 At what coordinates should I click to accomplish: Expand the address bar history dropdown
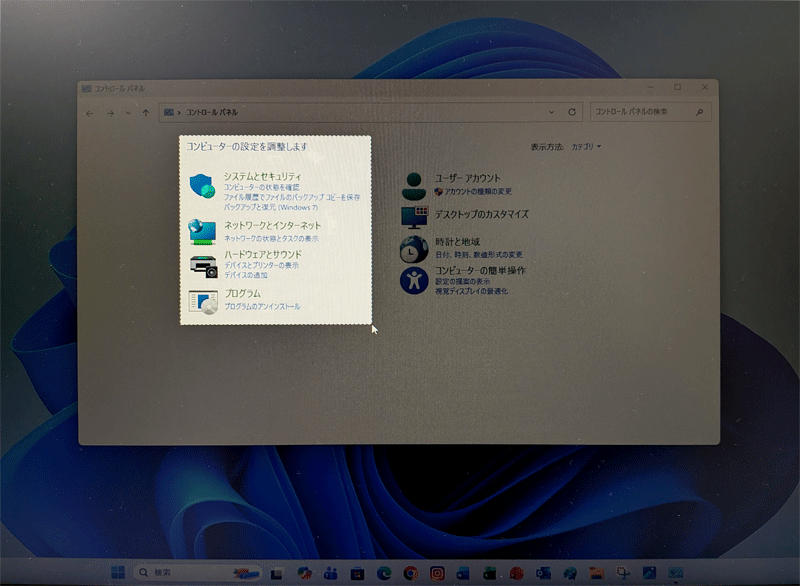551,112
